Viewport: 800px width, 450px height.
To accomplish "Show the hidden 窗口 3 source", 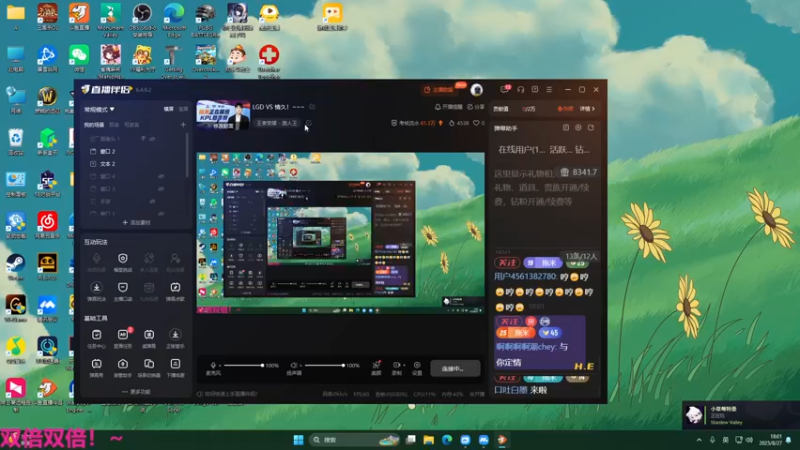I will pyautogui.click(x=161, y=189).
